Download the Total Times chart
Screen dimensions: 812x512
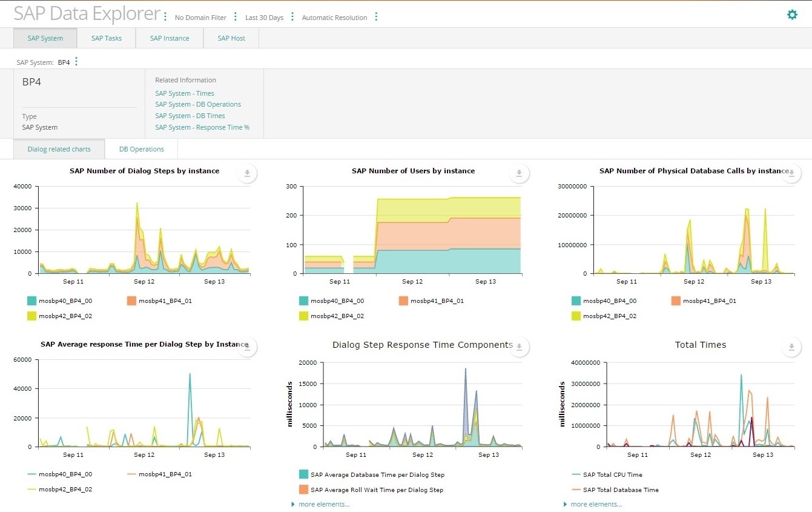coord(791,347)
